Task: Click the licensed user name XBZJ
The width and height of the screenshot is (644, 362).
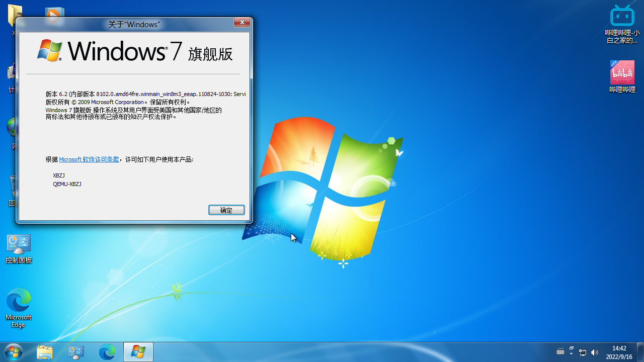Action: 59,175
